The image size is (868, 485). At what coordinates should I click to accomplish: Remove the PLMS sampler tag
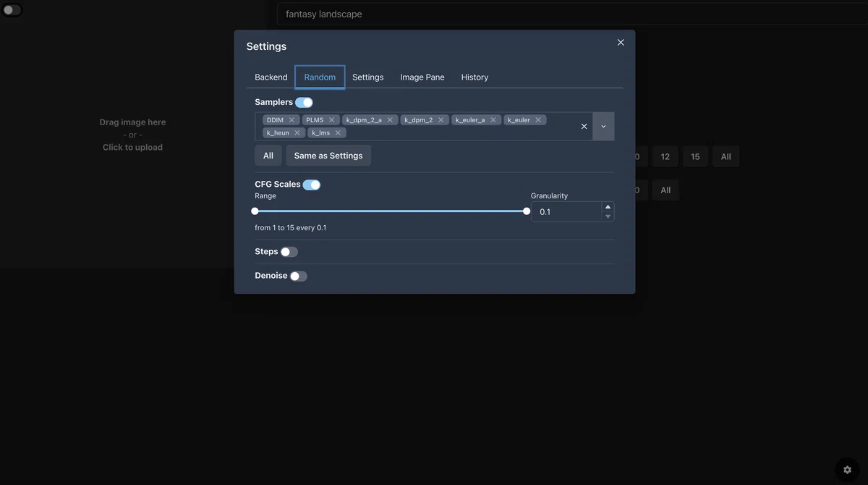click(331, 120)
